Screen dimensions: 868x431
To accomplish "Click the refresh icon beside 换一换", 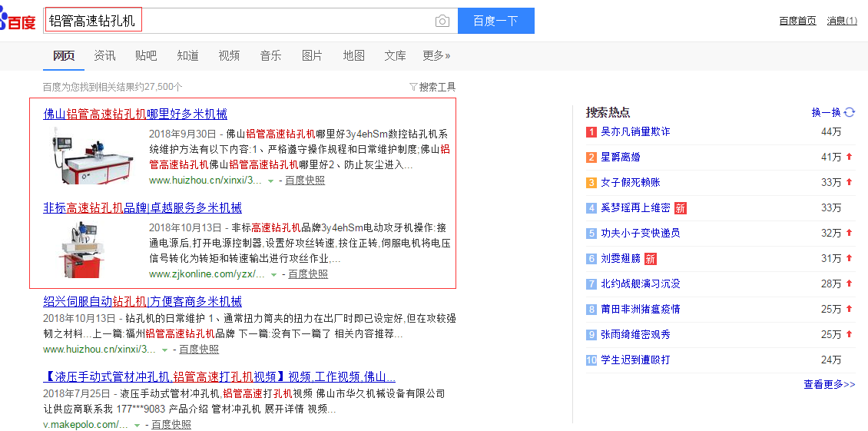I will tap(850, 112).
